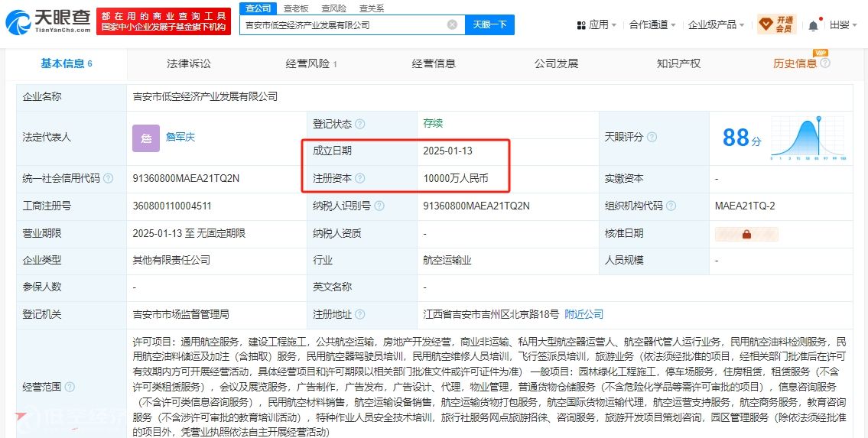
Task: Click the locked 核准日期 value
Action: pyautogui.click(x=746, y=234)
